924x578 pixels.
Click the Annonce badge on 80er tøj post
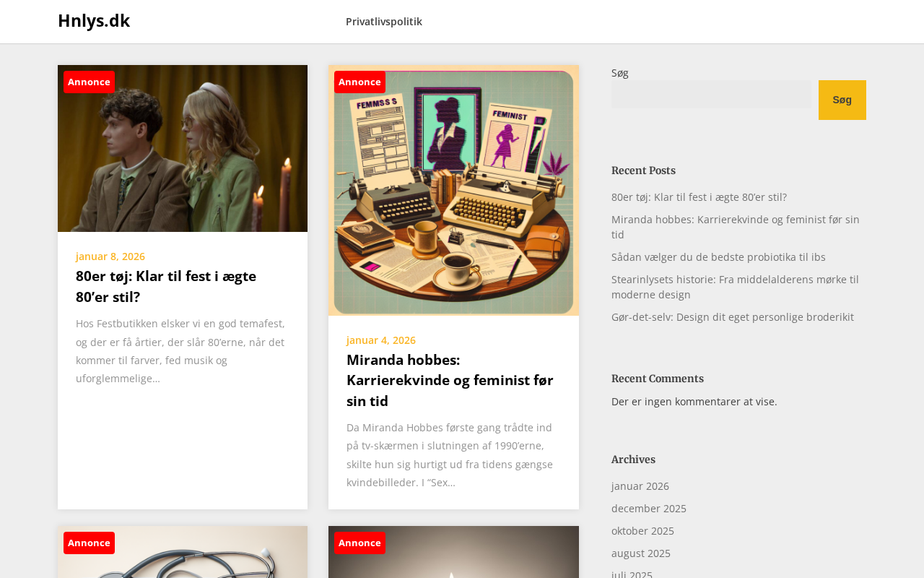89,82
